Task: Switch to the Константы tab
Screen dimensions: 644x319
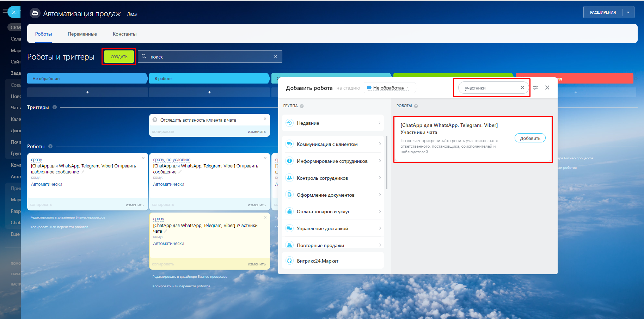Action: (124, 34)
